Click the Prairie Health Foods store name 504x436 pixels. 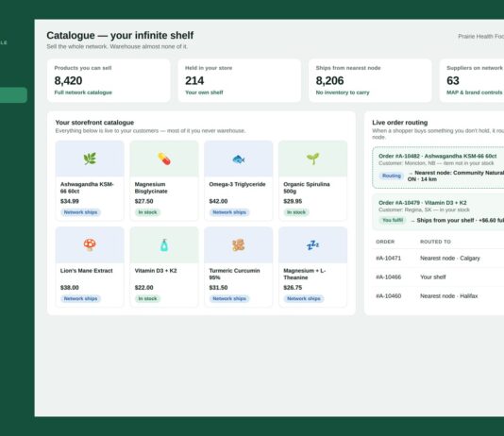(480, 36)
